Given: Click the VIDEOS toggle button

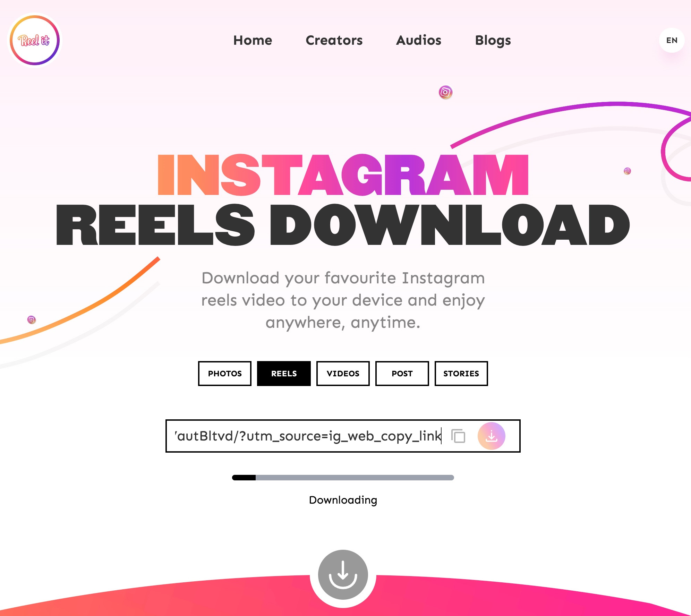Looking at the screenshot, I should pos(342,373).
